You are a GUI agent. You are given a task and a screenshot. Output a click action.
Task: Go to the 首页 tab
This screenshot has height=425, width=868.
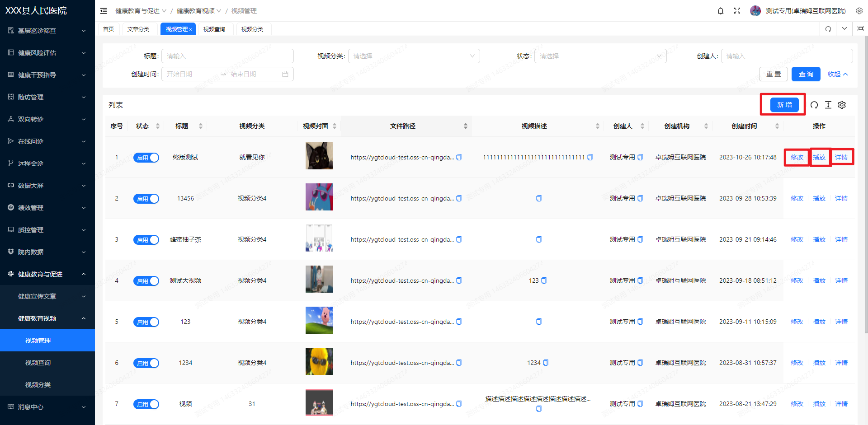[108, 28]
